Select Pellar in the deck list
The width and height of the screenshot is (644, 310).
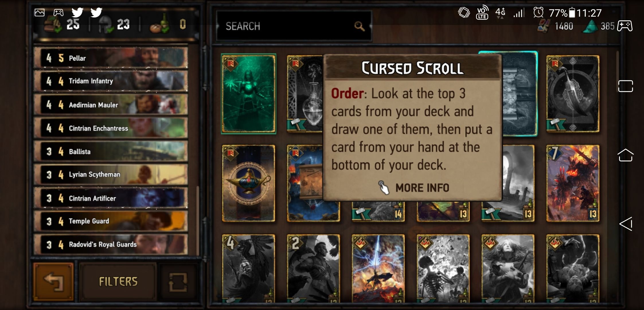point(111,58)
